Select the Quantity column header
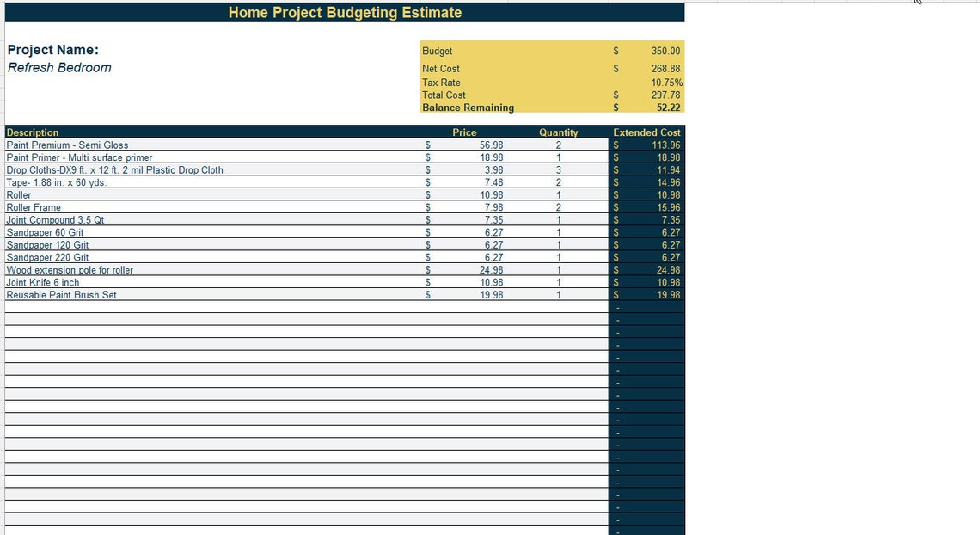 pyautogui.click(x=560, y=132)
